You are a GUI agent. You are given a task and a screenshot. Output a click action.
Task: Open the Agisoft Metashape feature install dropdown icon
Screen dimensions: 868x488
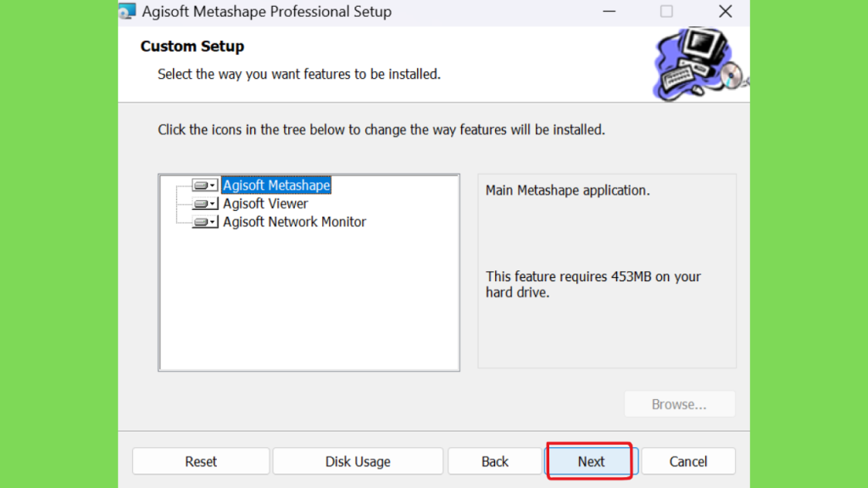coord(205,186)
